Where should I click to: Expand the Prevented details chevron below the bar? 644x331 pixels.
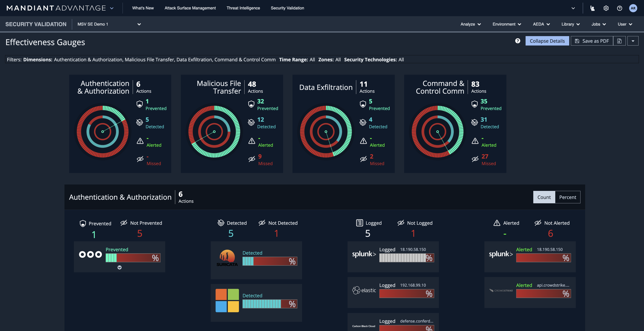point(120,267)
